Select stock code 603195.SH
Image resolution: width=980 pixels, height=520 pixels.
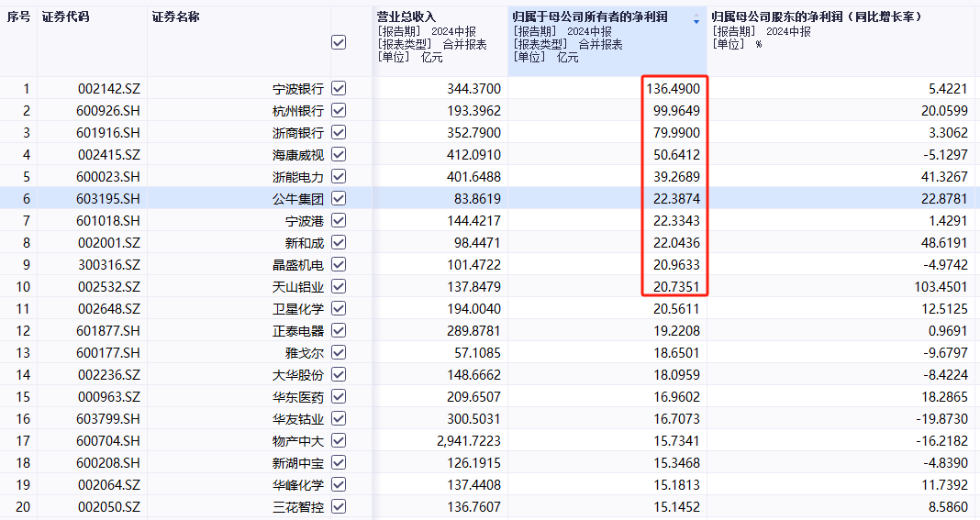pyautogui.click(x=108, y=199)
